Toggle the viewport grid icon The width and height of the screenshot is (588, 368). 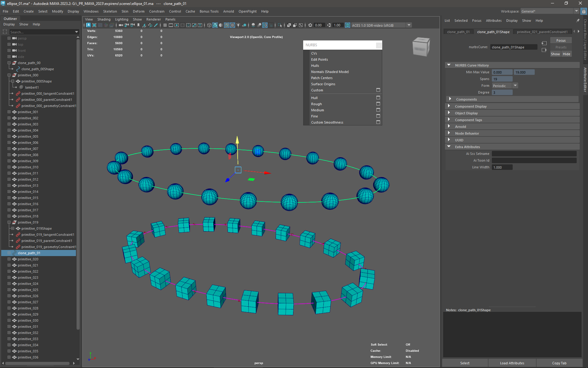(165, 25)
